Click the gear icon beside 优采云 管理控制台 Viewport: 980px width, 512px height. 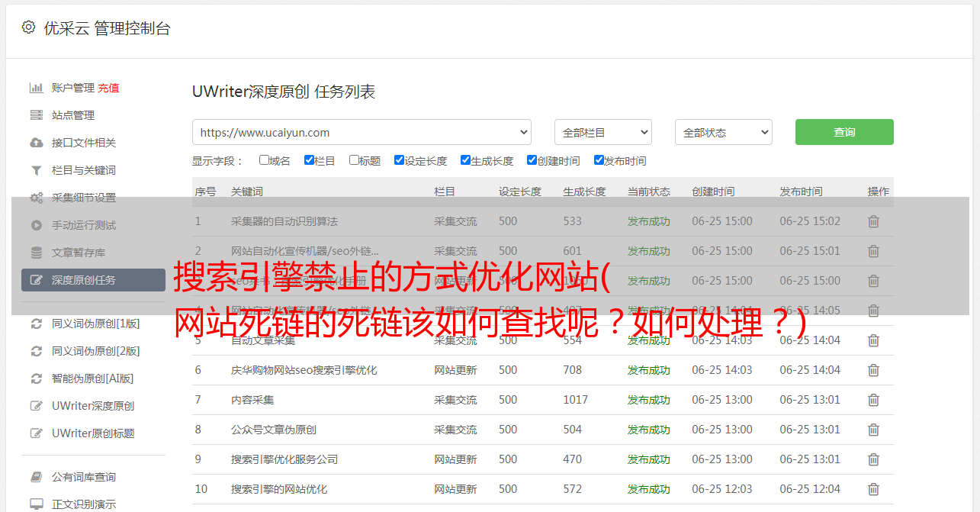pos(28,27)
